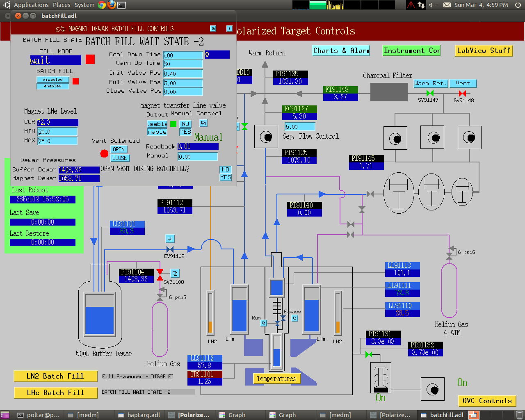The height and width of the screenshot is (420, 525).
Task: Click the Sep. Flow Control pump symbol
Action: (266, 137)
